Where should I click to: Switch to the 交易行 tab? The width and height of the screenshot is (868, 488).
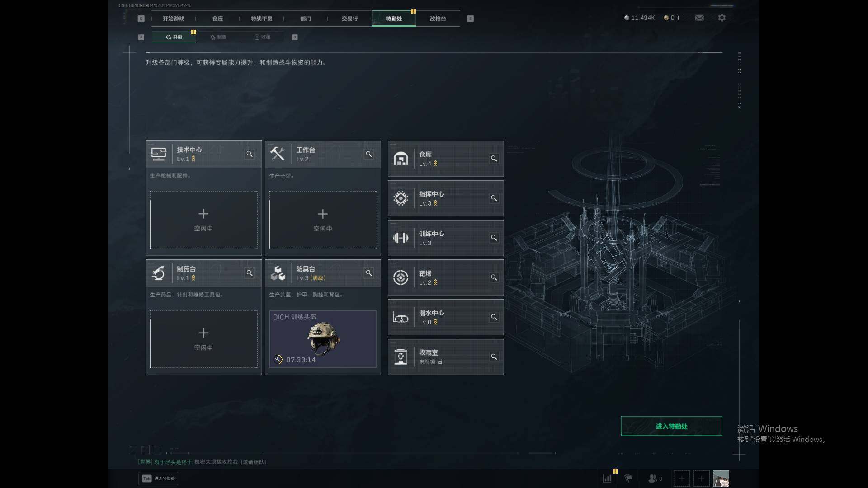[x=349, y=19]
